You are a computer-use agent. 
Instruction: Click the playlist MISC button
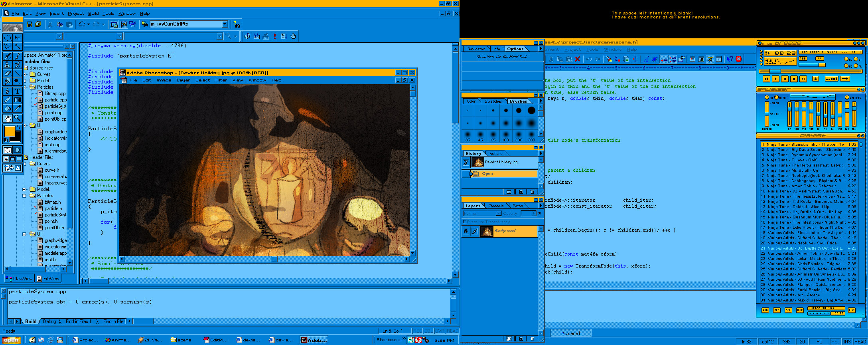point(800,310)
